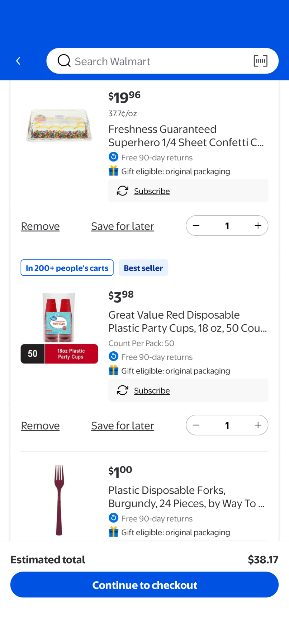Tap the barcode scanner icon
The height and width of the screenshot is (644, 289).
pyautogui.click(x=260, y=61)
